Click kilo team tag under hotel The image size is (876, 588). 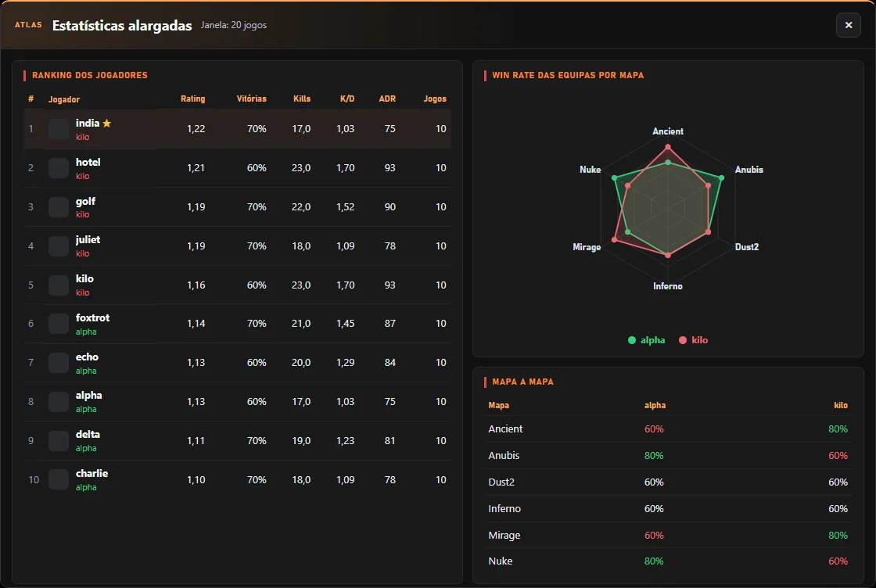(83, 176)
